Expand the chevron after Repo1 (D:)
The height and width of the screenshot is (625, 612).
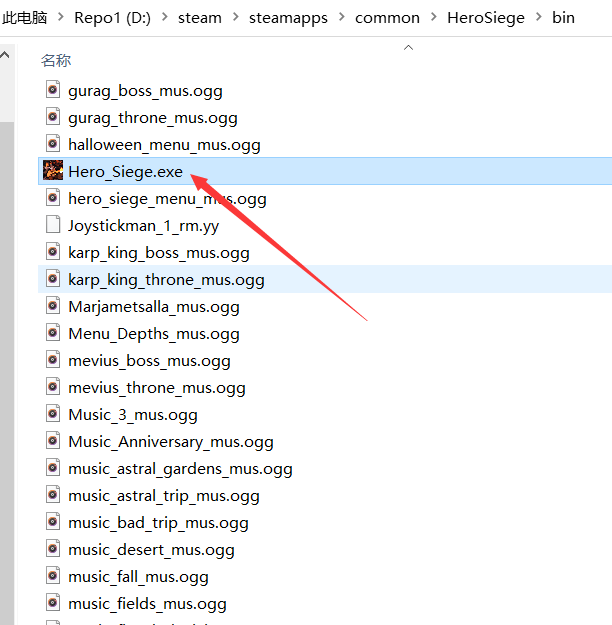164,17
